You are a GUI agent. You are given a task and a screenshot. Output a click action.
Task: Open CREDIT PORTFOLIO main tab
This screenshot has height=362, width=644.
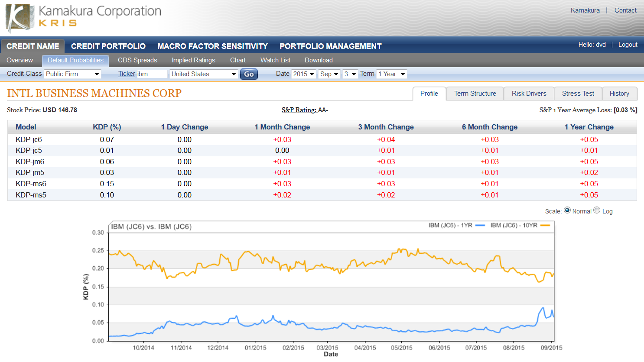pyautogui.click(x=108, y=46)
